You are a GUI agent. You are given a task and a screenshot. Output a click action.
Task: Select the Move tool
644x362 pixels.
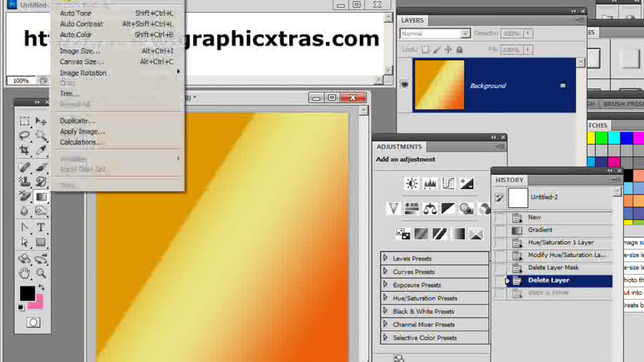(x=41, y=121)
